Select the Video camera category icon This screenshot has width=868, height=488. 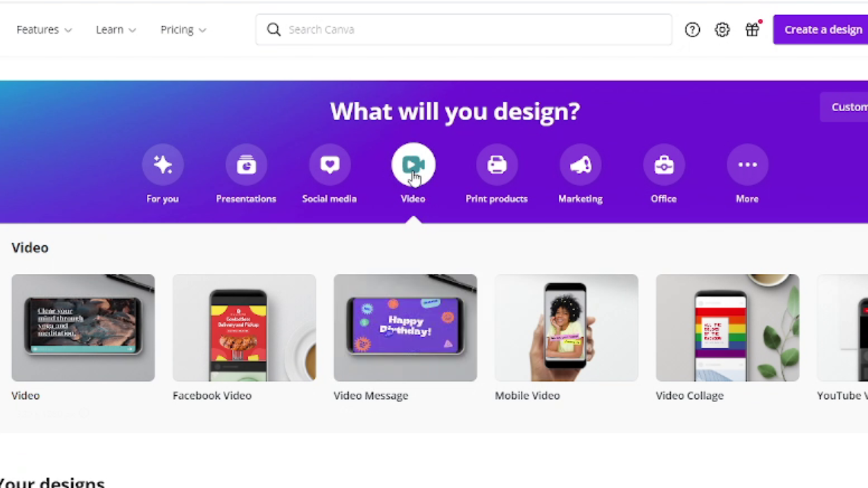[x=413, y=165]
